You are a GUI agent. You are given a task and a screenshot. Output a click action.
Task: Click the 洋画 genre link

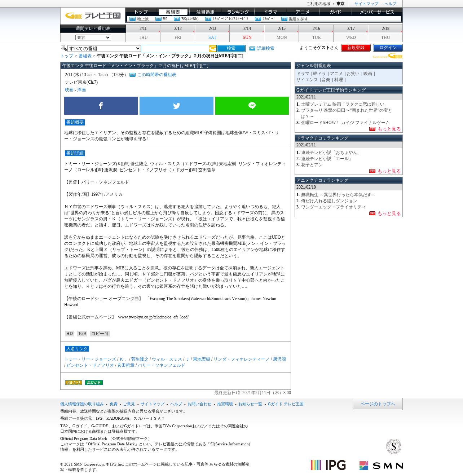pyautogui.click(x=81, y=90)
